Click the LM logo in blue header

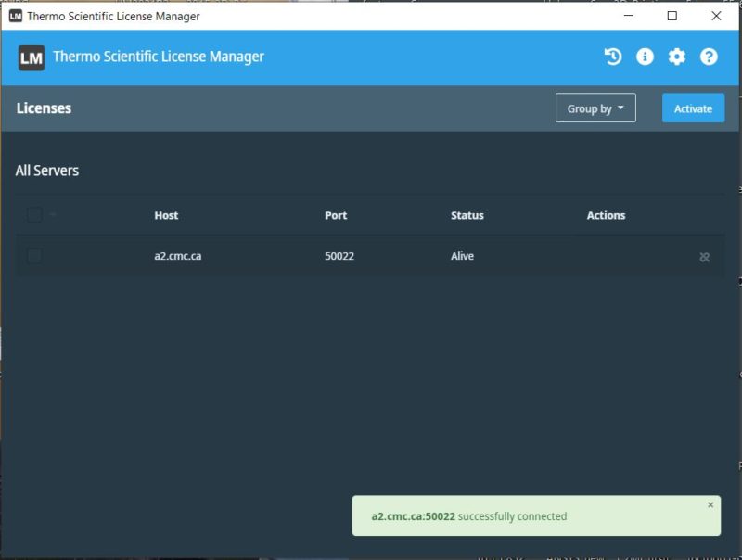click(x=32, y=57)
